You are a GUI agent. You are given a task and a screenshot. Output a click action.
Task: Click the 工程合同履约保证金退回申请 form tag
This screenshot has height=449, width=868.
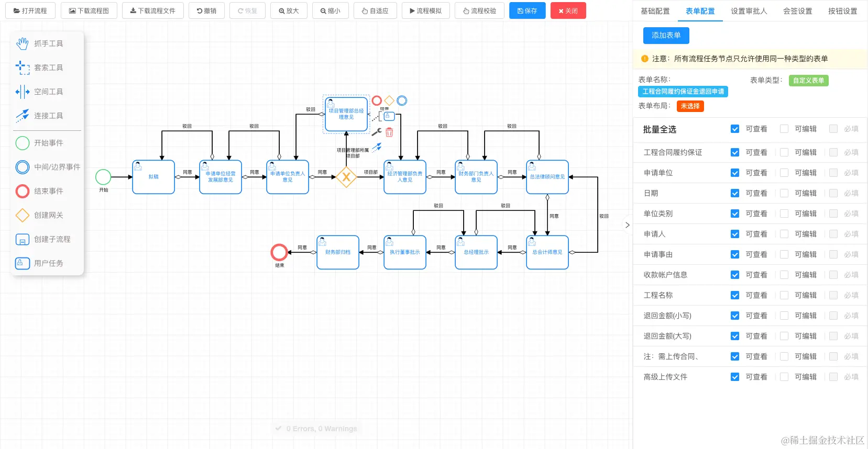tap(683, 92)
